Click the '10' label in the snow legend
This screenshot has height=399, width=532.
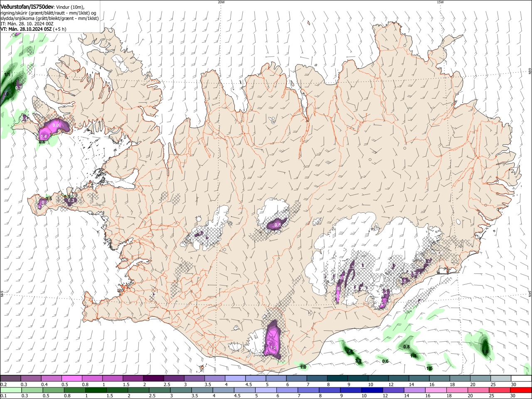tap(370, 384)
